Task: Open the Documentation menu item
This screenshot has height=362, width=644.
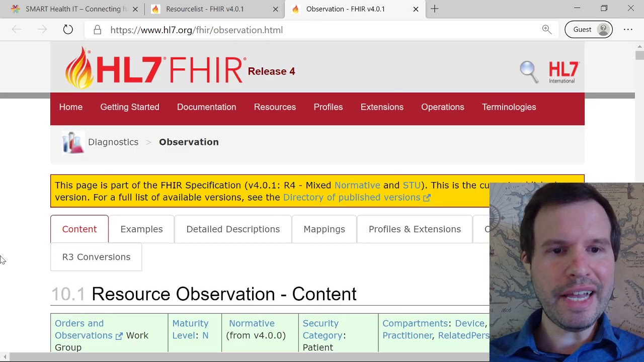Action: (x=206, y=107)
